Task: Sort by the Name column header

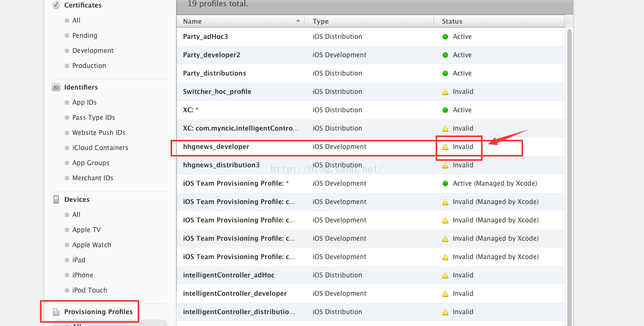Action: 241,22
